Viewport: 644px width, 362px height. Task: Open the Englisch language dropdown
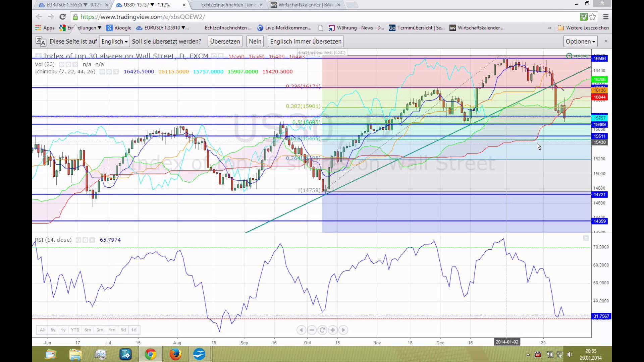tap(114, 41)
